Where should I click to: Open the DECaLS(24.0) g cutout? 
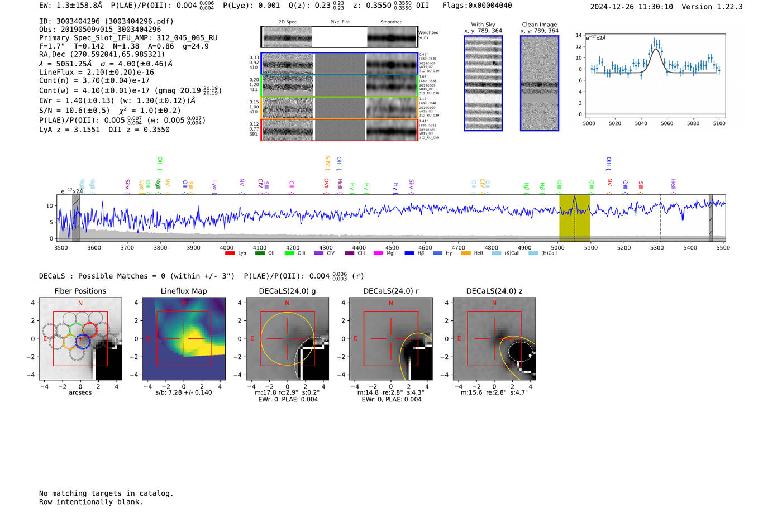288,339
